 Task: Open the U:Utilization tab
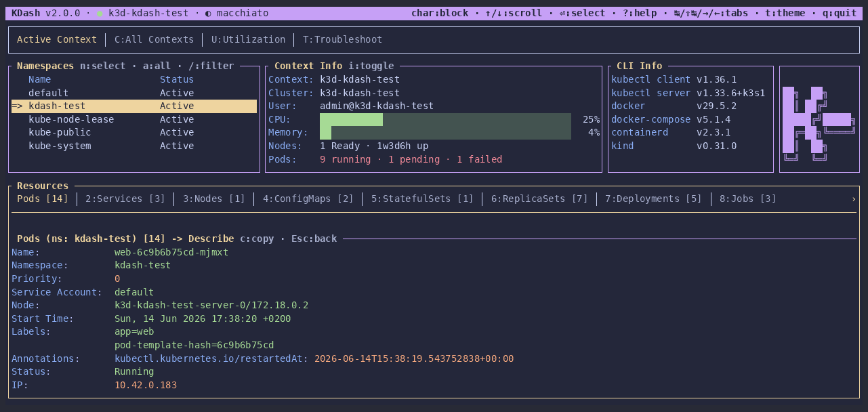(x=248, y=40)
